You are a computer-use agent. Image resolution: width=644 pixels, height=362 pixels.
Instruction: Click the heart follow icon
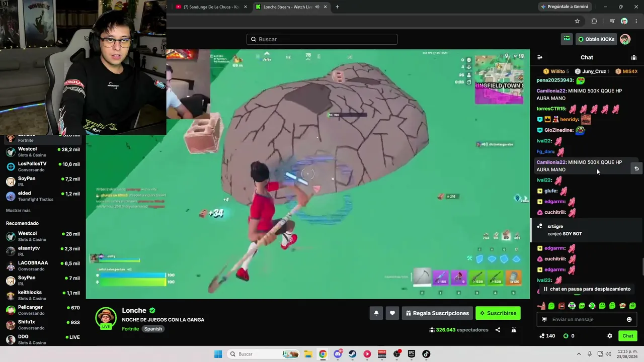coord(392,313)
